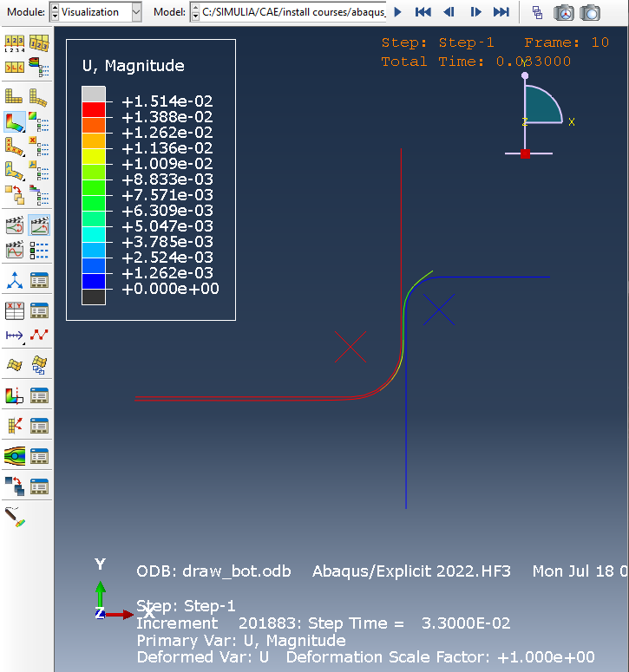Viewport: 629px width, 672px height.
Task: Open ply stack plot options icon
Action: coord(39,68)
